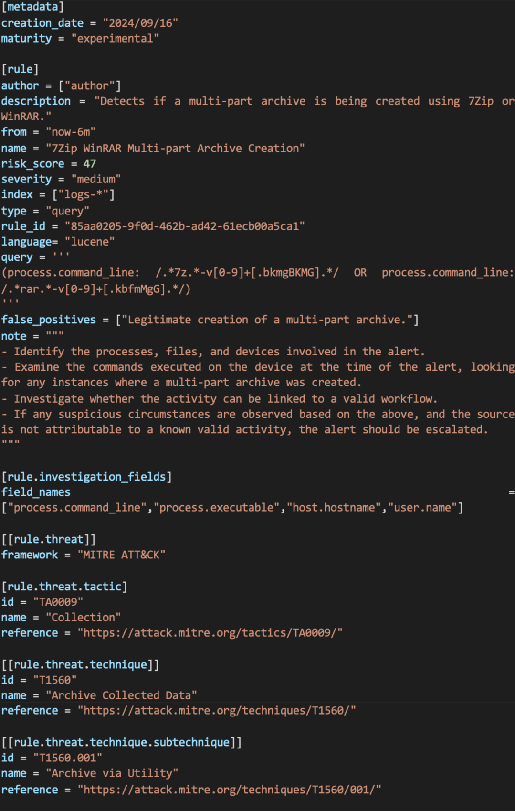Click the rule name "7Zip WinRAR Multi-part Archive Creation"
The height and width of the screenshot is (812, 515).
(x=175, y=149)
